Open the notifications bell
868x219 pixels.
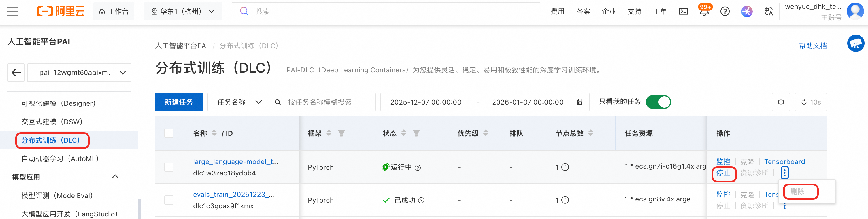(x=704, y=12)
